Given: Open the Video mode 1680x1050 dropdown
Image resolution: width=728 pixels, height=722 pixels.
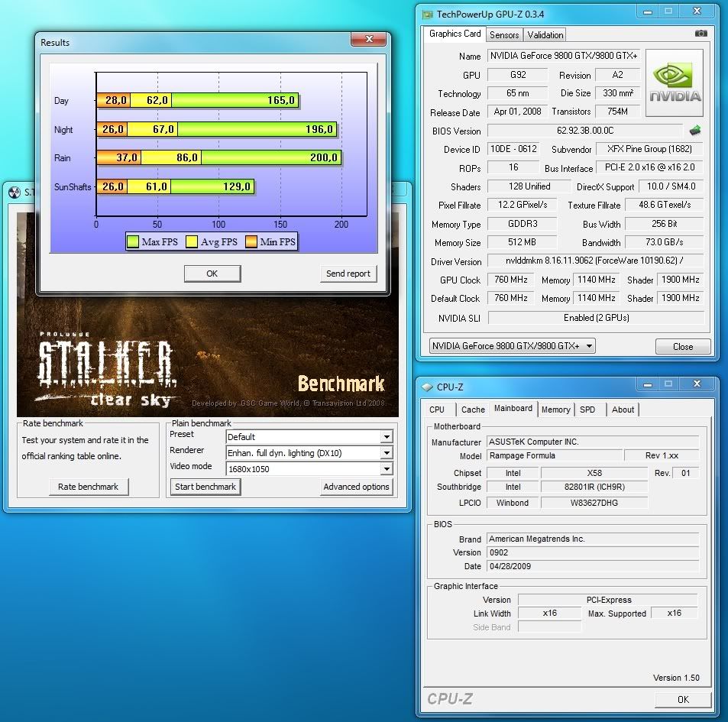Looking at the screenshot, I should [x=309, y=469].
